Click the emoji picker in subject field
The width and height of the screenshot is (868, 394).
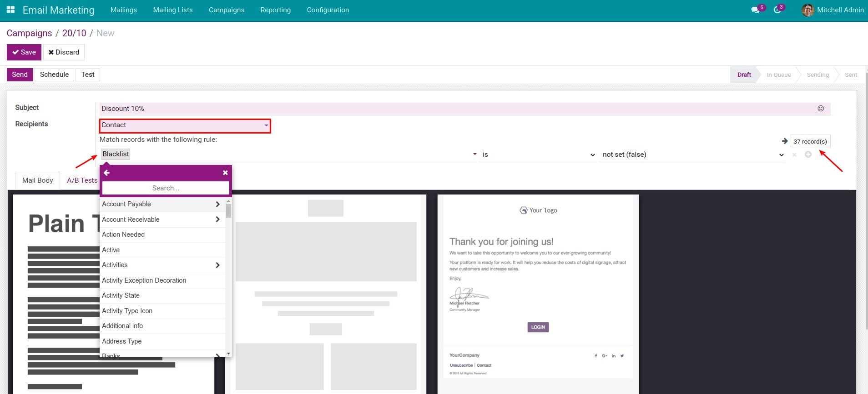[x=821, y=109]
